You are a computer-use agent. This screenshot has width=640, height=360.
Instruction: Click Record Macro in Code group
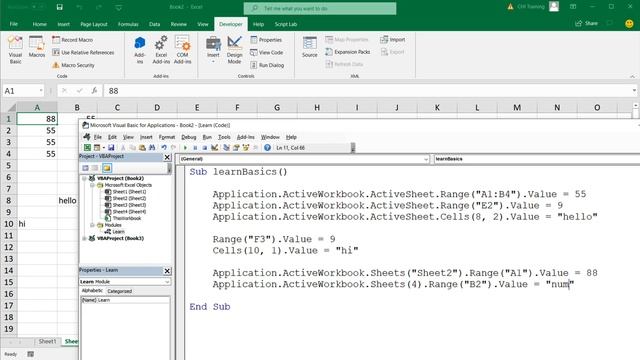pyautogui.click(x=73, y=40)
